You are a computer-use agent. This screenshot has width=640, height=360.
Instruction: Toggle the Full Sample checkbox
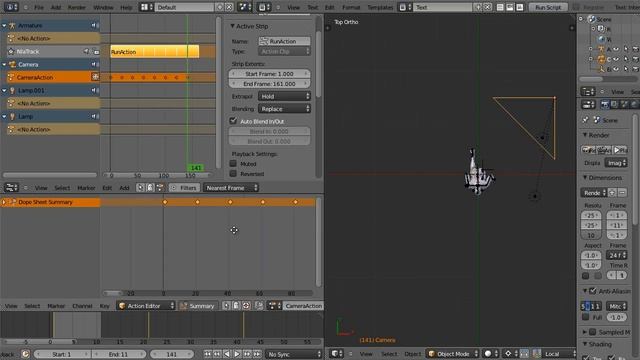(585, 317)
